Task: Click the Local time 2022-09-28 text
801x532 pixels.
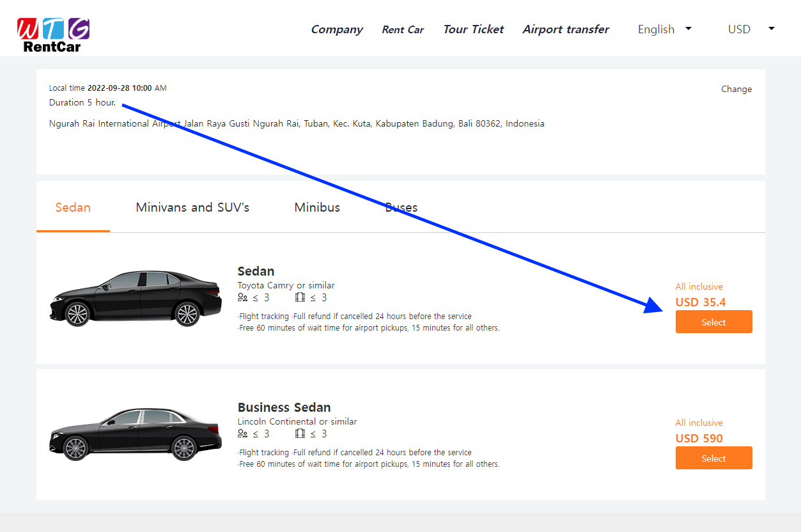Action: [107, 88]
